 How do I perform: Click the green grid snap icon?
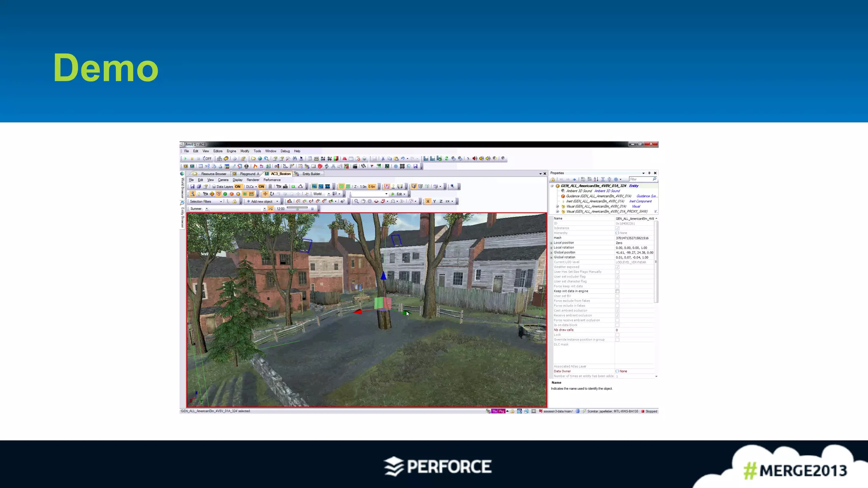tap(342, 186)
